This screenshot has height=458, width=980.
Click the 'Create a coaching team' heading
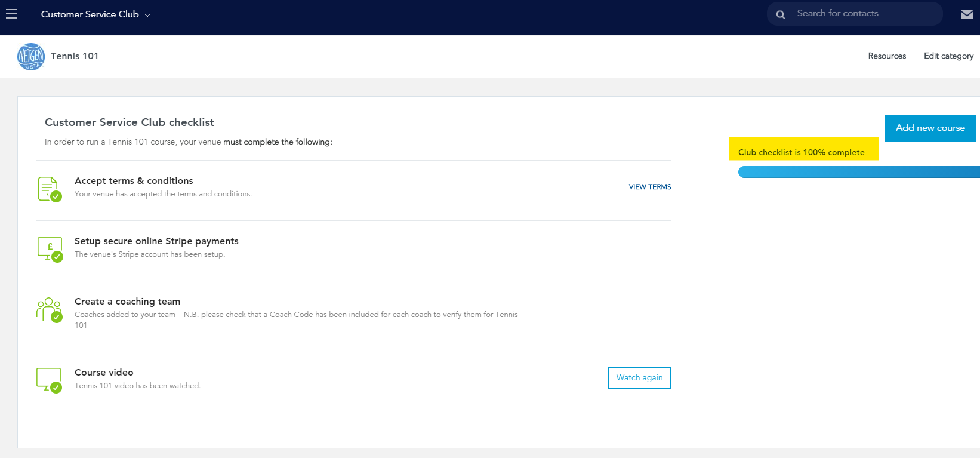pos(127,302)
